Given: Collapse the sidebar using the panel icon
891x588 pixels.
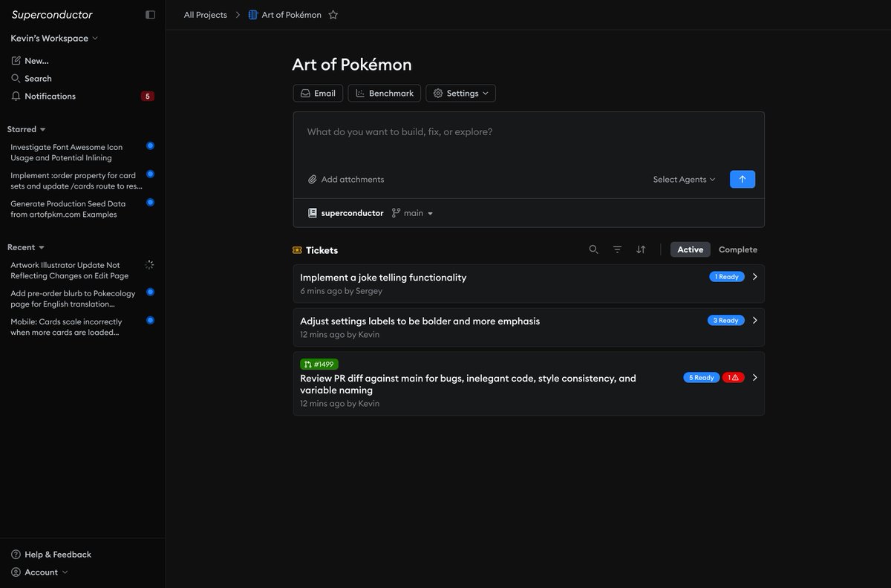Looking at the screenshot, I should point(150,13).
